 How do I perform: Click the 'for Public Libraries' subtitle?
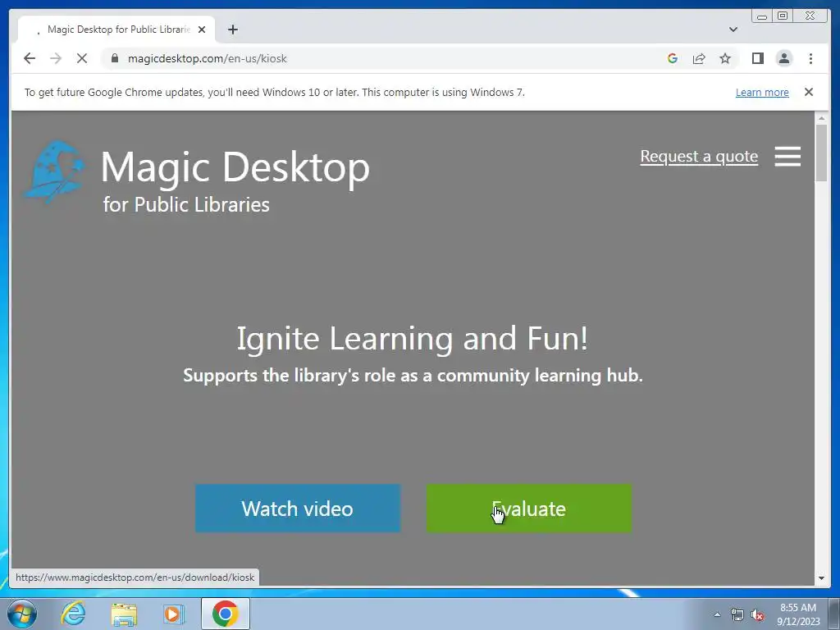coord(186,204)
